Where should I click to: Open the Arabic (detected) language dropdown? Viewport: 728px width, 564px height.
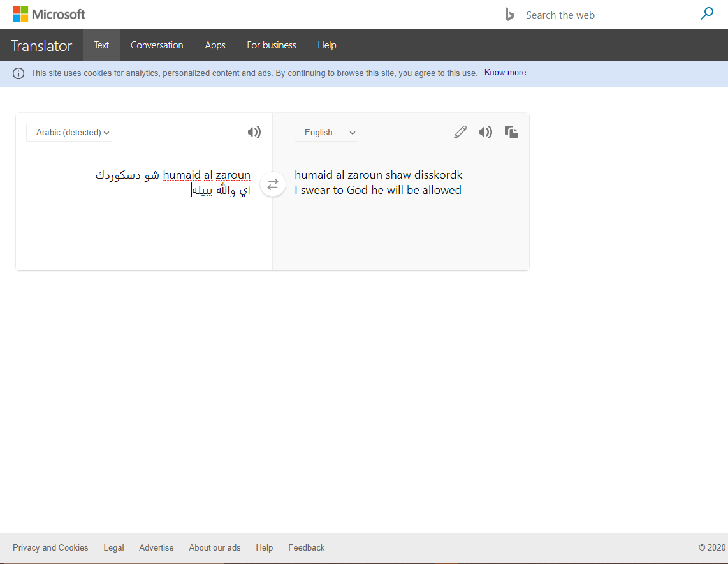tap(69, 133)
